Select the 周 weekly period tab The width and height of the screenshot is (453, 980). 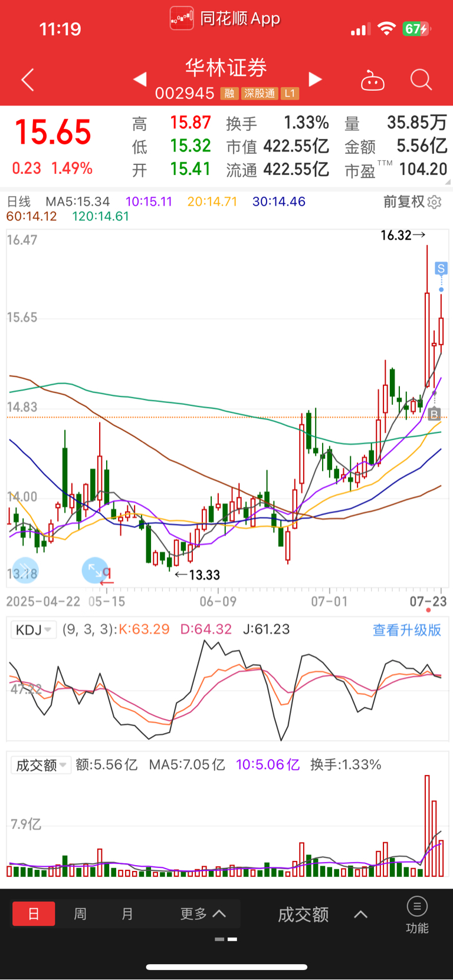80,914
